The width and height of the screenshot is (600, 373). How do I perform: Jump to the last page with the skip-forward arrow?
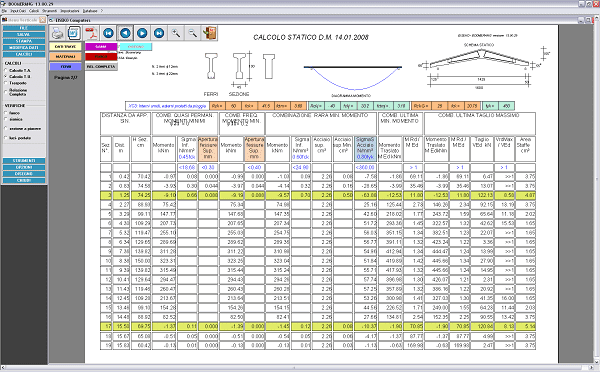[159, 33]
